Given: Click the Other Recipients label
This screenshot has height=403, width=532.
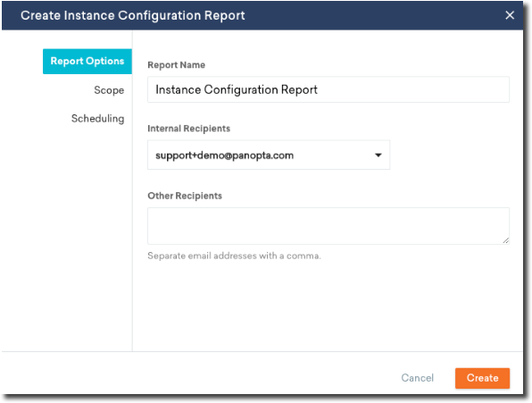Looking at the screenshot, I should click(x=185, y=196).
